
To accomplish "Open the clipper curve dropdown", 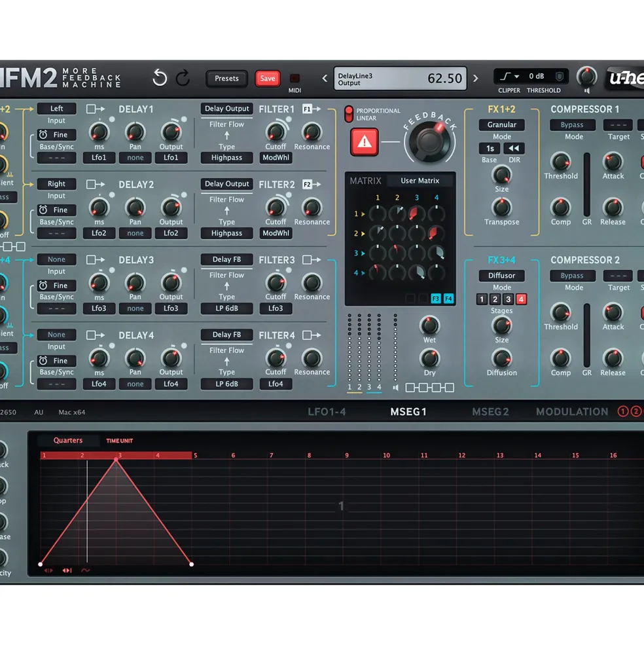I will 509,76.
